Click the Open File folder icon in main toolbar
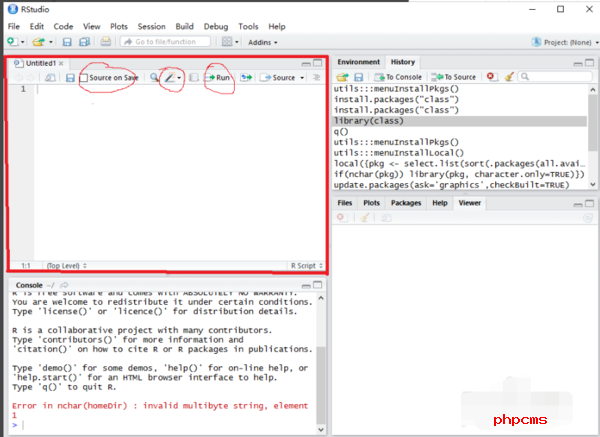The width and height of the screenshot is (600, 437). [x=38, y=42]
